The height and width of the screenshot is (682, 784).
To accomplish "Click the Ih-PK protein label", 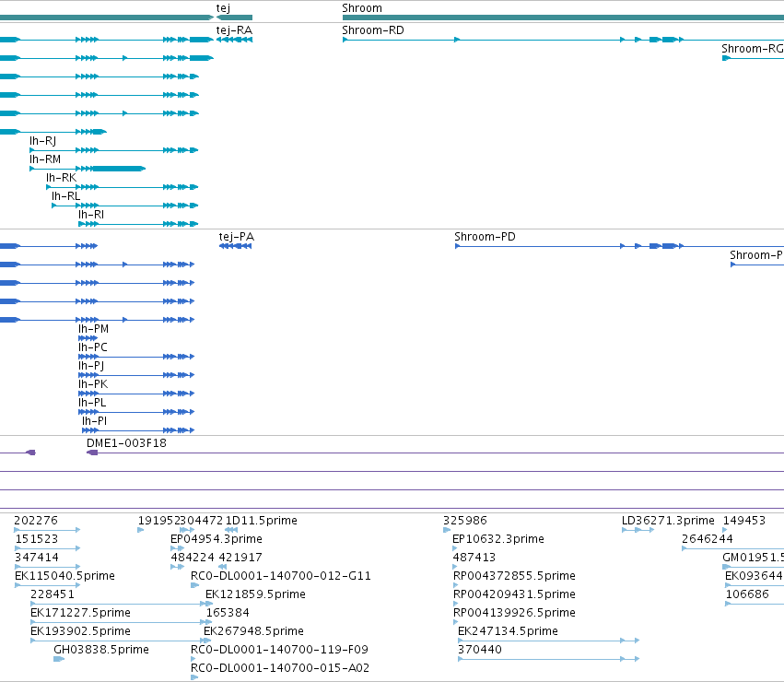I will pos(93,384).
